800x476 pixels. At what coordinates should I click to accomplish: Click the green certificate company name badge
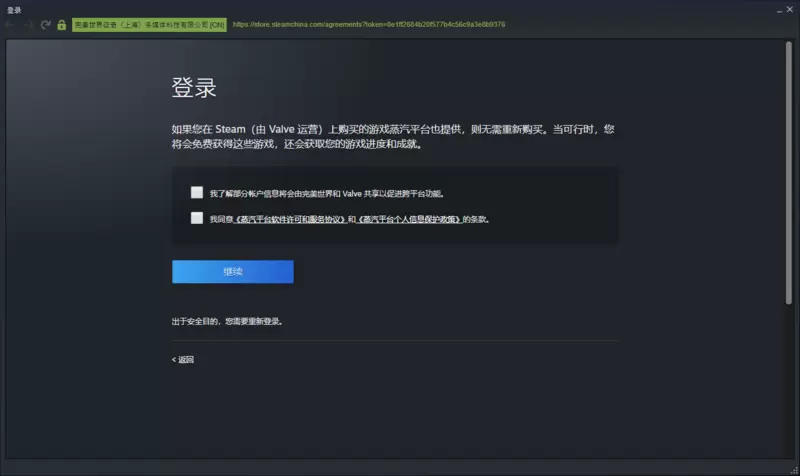(x=149, y=24)
